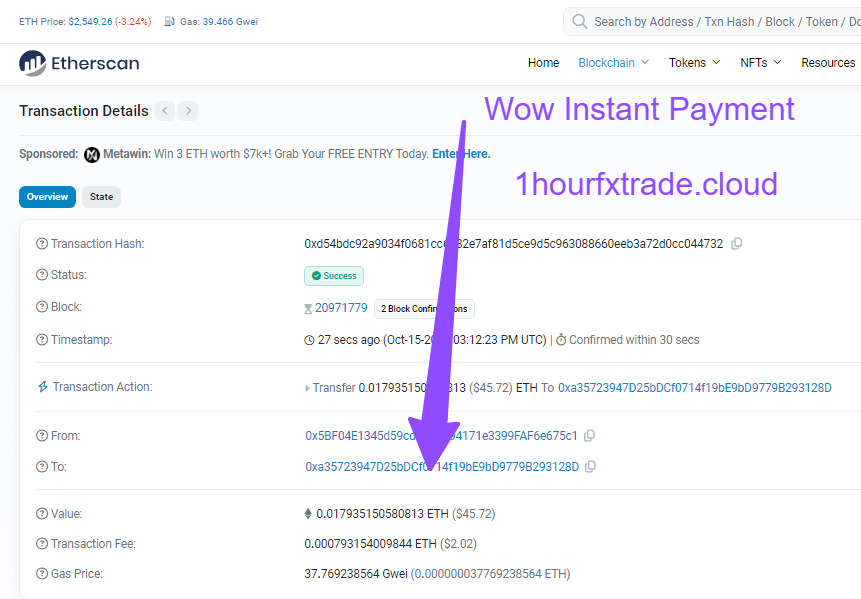This screenshot has height=599, width=861.
Task: Expand the Blockchain dropdown menu
Action: [x=613, y=63]
